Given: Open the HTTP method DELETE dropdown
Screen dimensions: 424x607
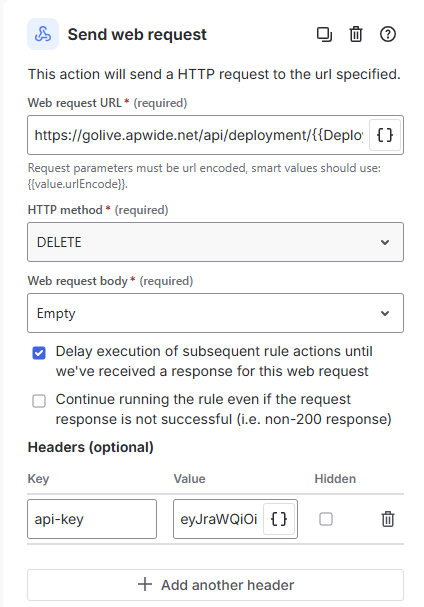Looking at the screenshot, I should tap(215, 242).
